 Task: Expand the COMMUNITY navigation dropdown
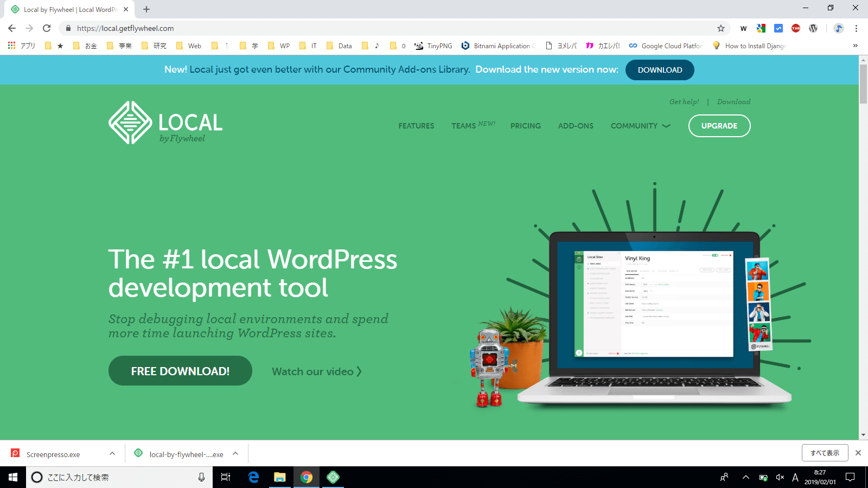(x=640, y=126)
